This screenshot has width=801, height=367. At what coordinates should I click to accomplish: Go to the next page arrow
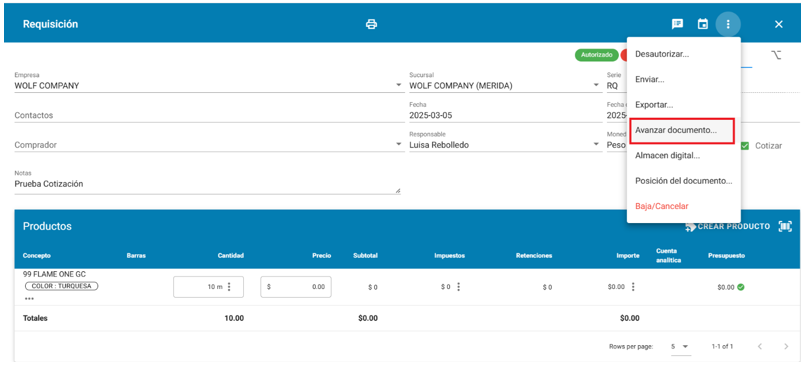tap(786, 347)
